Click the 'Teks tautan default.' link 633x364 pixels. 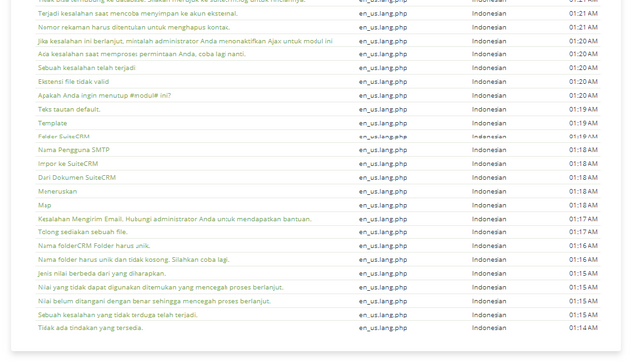click(x=68, y=110)
